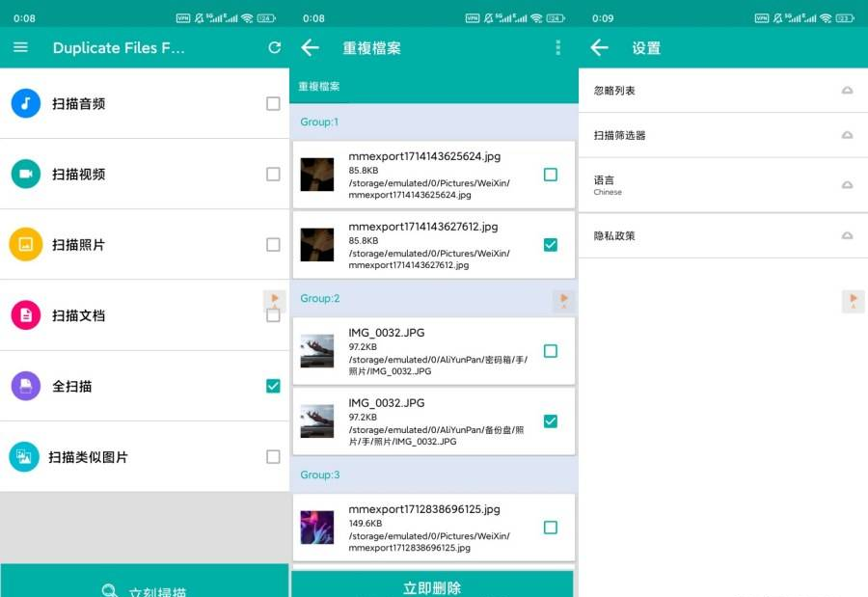Check the box for mmexport1714143625624.jpg
The width and height of the screenshot is (868, 597).
tap(551, 175)
